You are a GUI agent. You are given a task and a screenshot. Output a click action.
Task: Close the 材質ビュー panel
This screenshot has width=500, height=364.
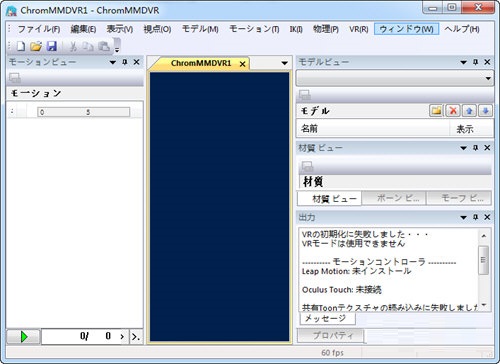487,147
